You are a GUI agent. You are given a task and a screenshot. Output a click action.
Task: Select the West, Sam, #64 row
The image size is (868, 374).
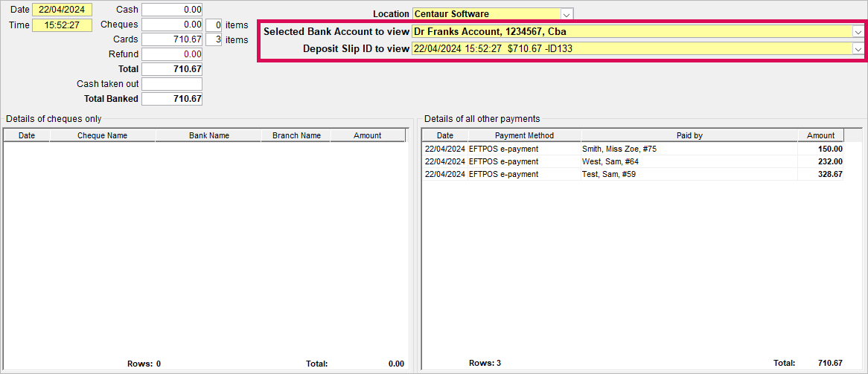[633, 161]
